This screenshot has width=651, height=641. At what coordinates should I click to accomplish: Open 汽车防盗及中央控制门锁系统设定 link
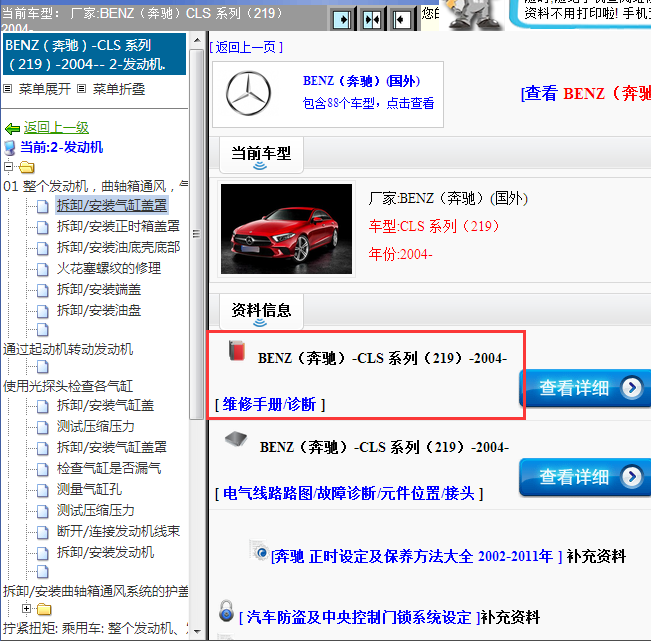click(360, 617)
